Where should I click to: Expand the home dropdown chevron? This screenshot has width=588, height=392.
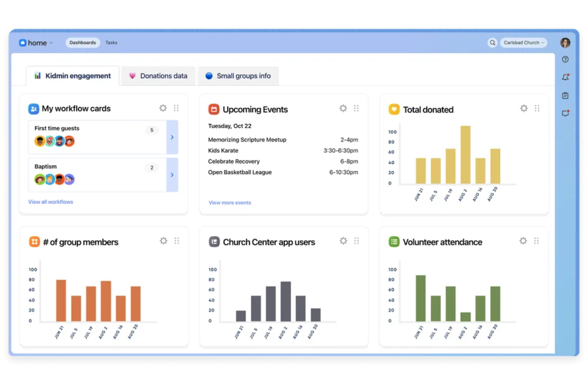[x=51, y=42]
